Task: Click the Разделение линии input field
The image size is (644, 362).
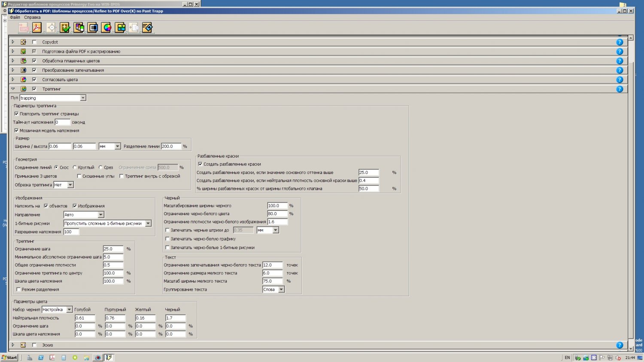Action: click(171, 146)
